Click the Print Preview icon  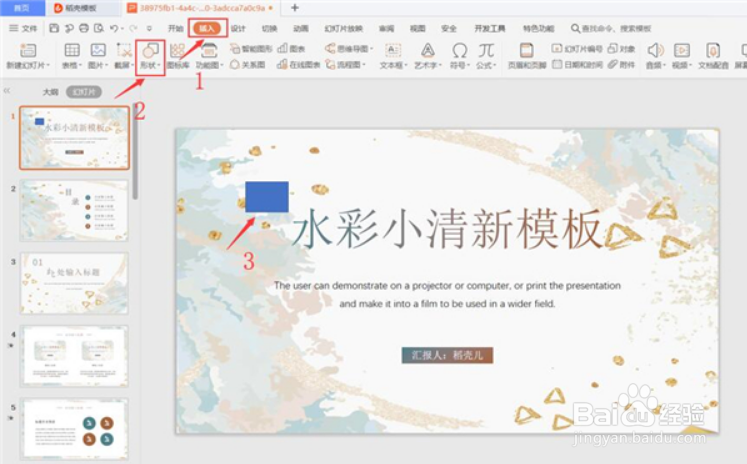click(99, 29)
